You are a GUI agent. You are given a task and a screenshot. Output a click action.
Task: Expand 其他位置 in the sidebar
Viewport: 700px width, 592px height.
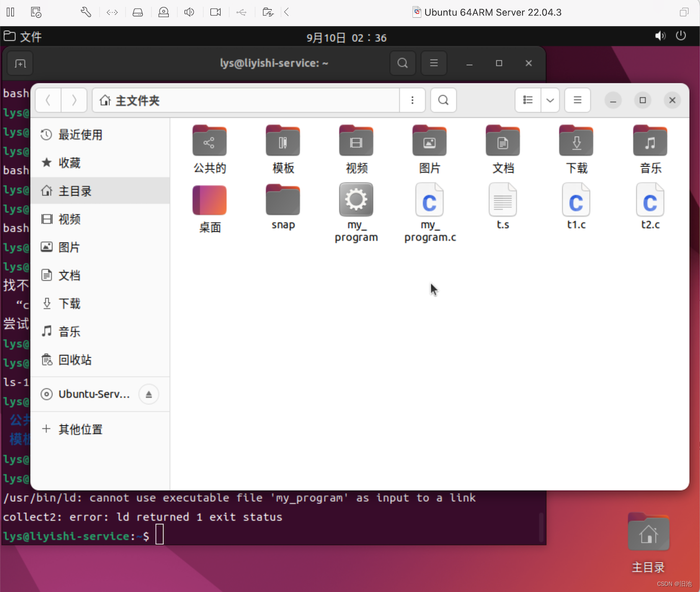pyautogui.click(x=79, y=429)
